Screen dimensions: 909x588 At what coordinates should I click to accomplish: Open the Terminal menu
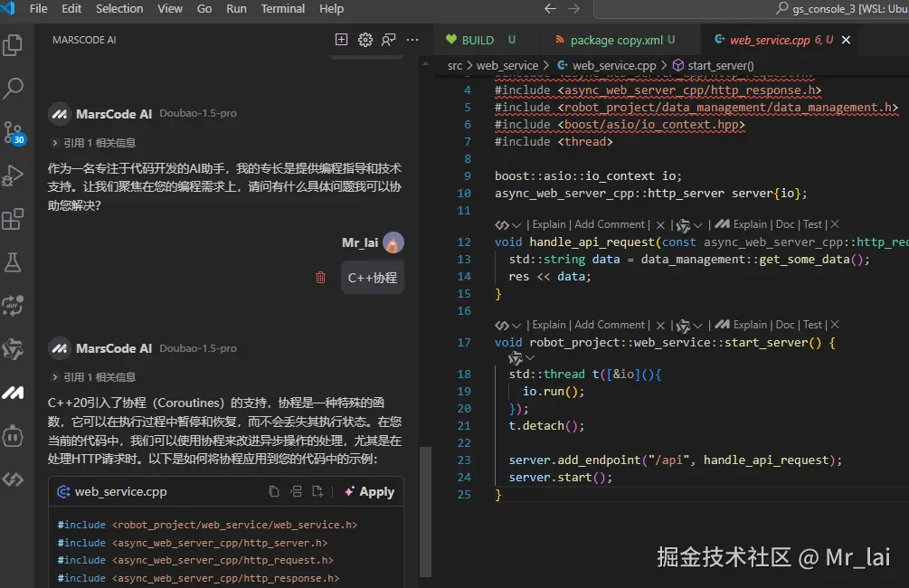pos(282,9)
